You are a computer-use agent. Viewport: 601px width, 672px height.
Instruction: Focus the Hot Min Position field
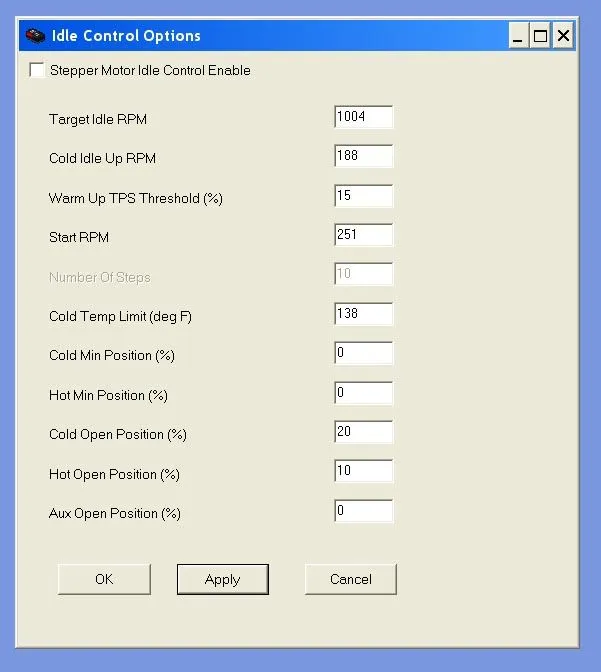pyautogui.click(x=363, y=393)
